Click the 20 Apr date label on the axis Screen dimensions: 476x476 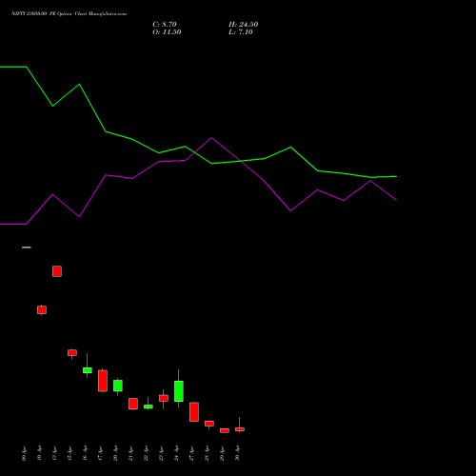coord(116,454)
